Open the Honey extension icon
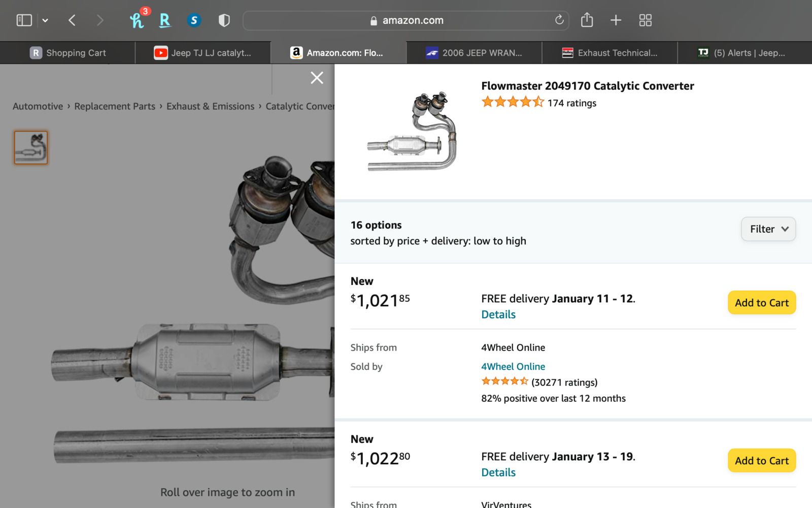812x508 pixels. point(137,20)
